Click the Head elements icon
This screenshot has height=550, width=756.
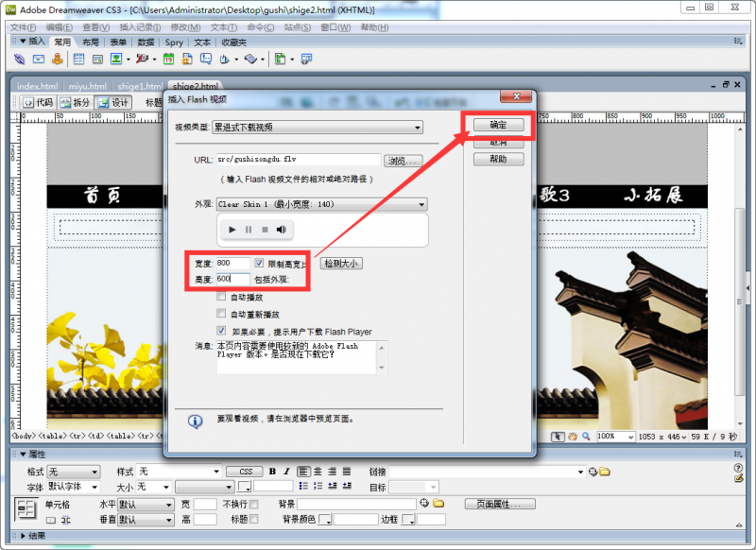[x=225, y=60]
